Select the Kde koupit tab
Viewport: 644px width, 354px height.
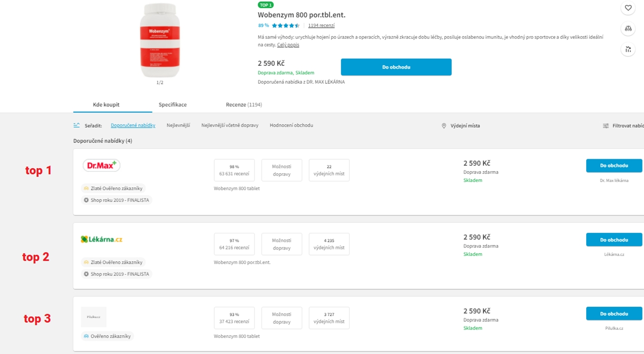(106, 105)
